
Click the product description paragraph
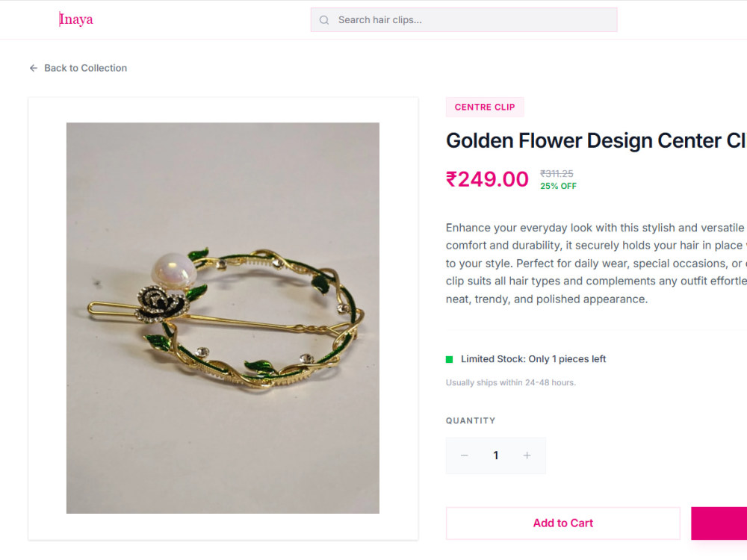click(x=596, y=264)
